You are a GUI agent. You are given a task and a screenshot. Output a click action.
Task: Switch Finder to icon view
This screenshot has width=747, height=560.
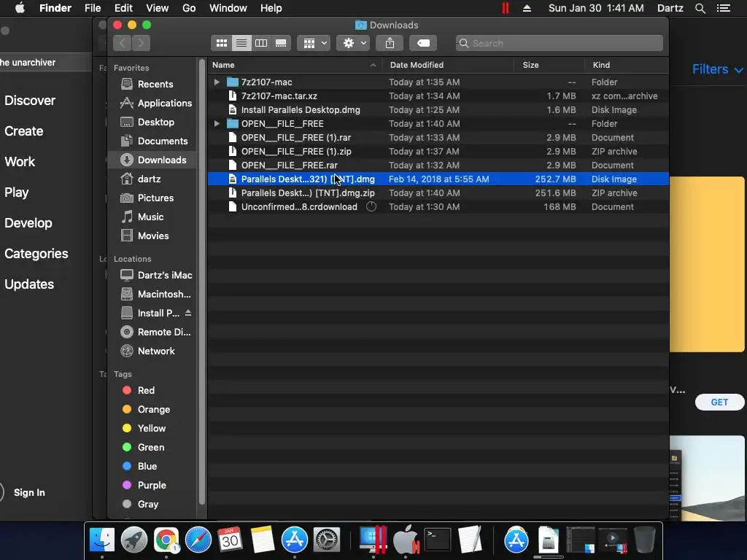point(222,43)
